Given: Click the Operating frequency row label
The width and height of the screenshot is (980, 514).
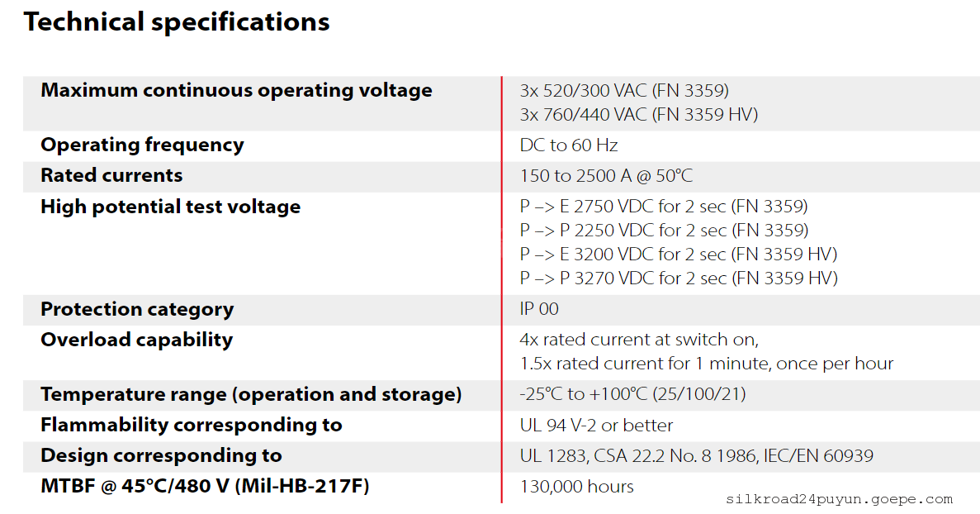Looking at the screenshot, I should click(142, 145).
